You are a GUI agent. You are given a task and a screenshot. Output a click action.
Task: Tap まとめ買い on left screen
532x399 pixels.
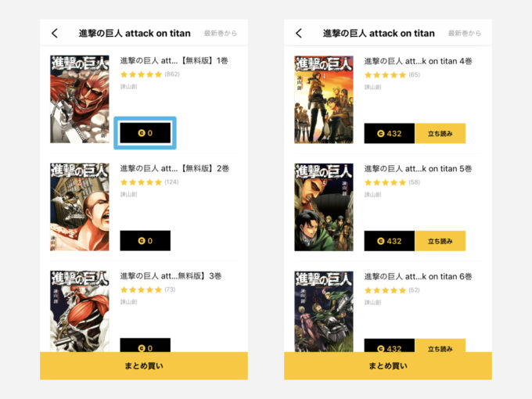144,366
